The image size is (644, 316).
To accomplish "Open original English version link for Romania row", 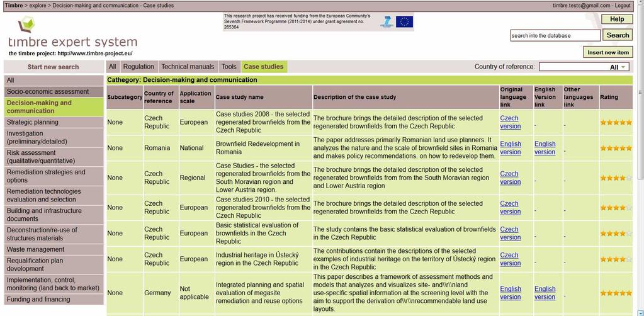I will point(511,148).
